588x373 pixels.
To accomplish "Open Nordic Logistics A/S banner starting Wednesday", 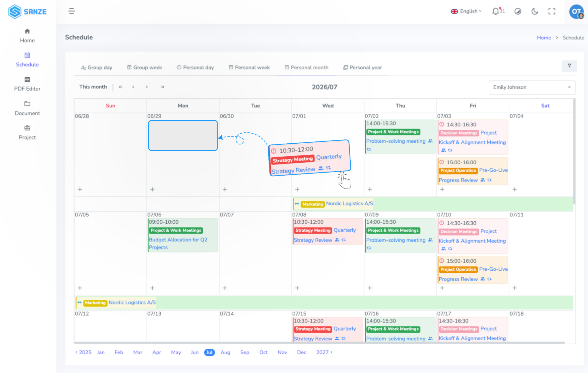I will 433,204.
